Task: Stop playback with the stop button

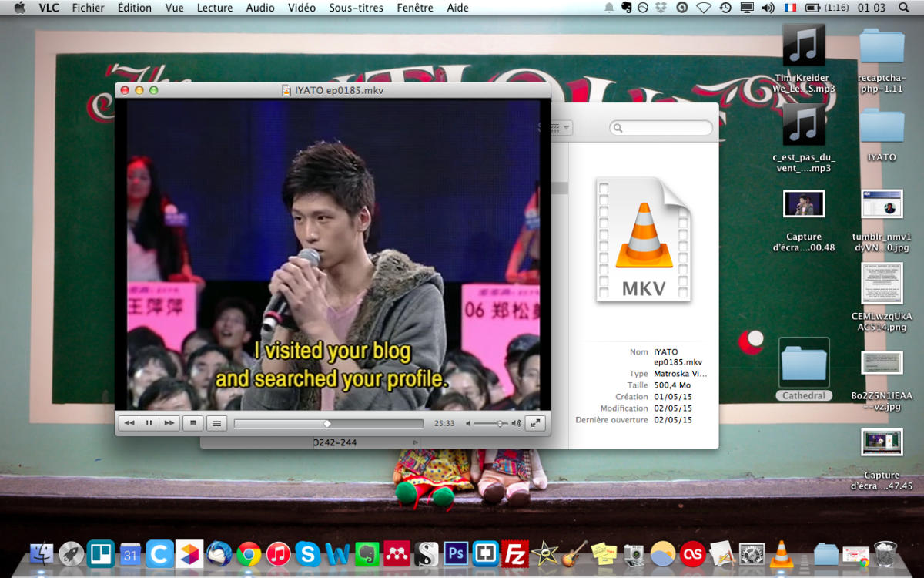Action: click(x=193, y=423)
